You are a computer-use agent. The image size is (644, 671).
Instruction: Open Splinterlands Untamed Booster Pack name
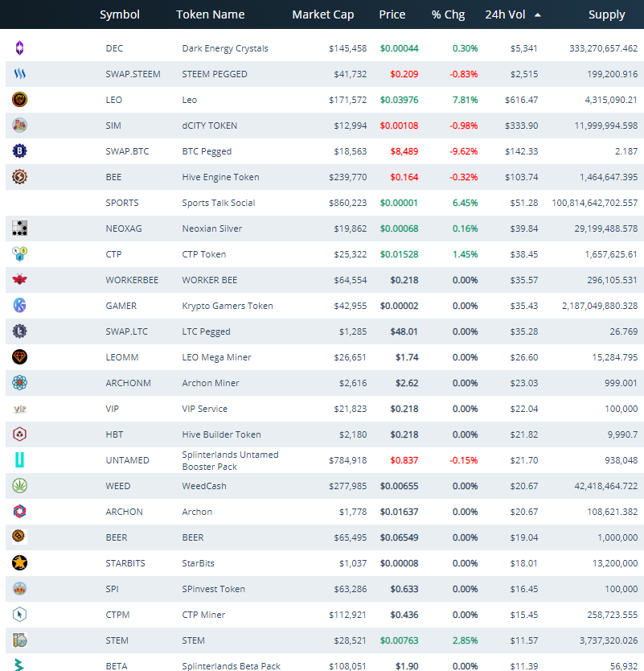point(230,460)
